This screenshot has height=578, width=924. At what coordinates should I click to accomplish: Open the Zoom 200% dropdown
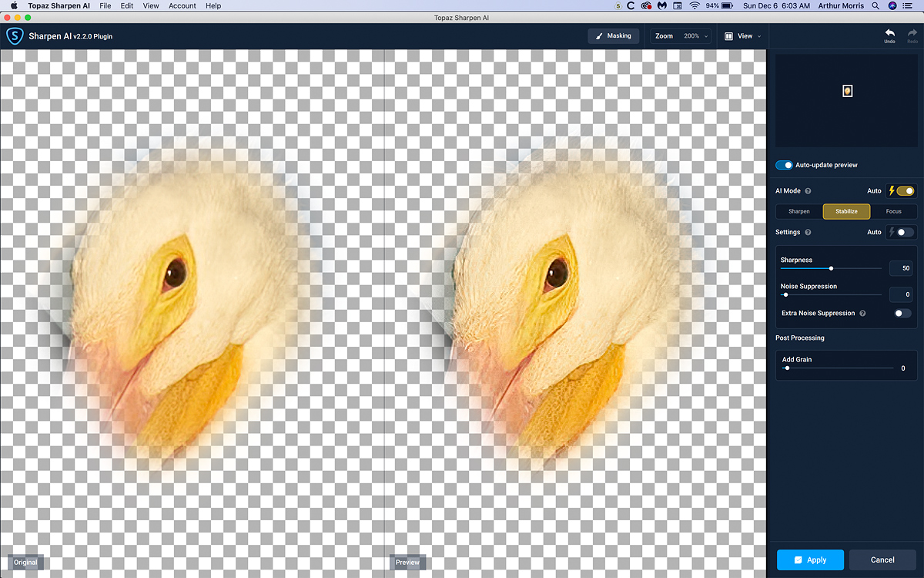click(x=681, y=36)
